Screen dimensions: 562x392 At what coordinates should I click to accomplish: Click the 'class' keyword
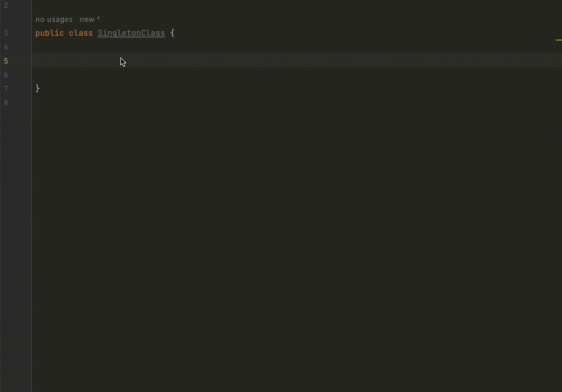point(81,33)
